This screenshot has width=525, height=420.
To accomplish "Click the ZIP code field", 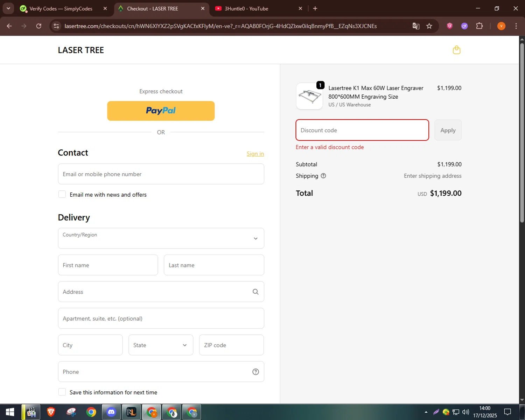I will [231, 345].
